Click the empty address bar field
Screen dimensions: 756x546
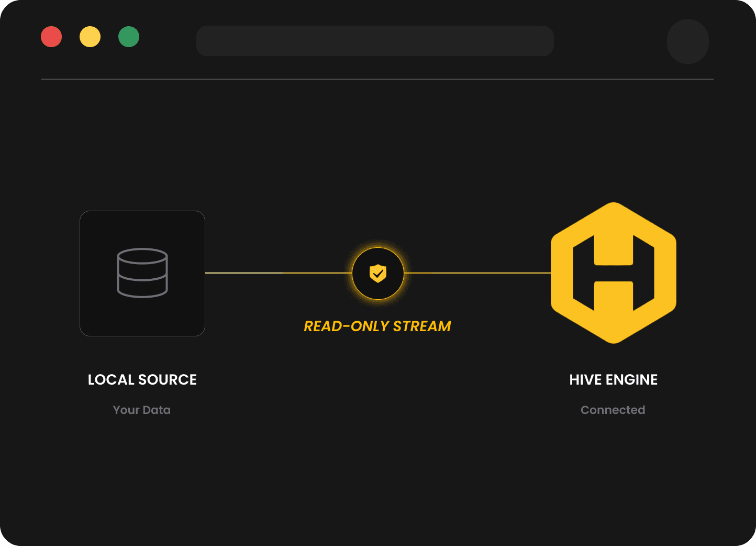375,41
